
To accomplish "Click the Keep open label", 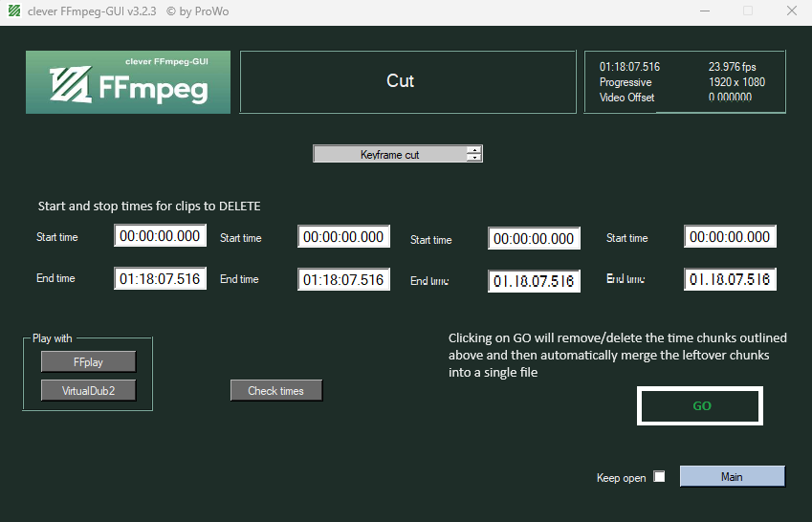I will (622, 477).
